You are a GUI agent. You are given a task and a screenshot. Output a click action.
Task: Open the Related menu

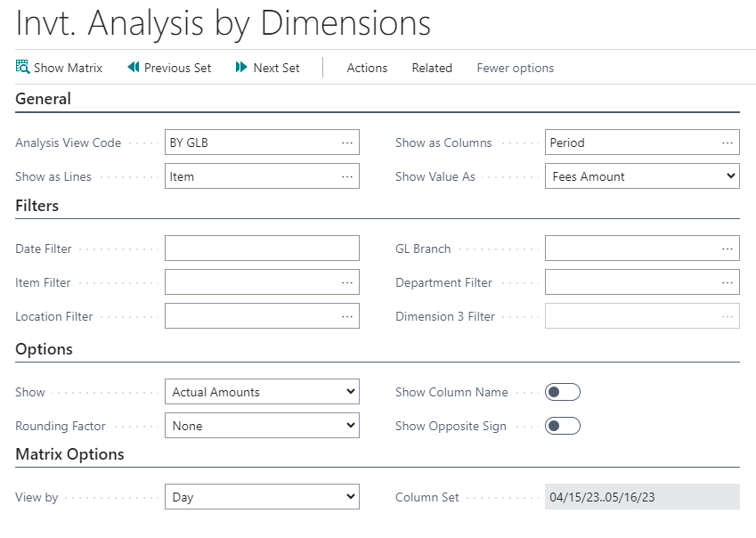(x=432, y=68)
